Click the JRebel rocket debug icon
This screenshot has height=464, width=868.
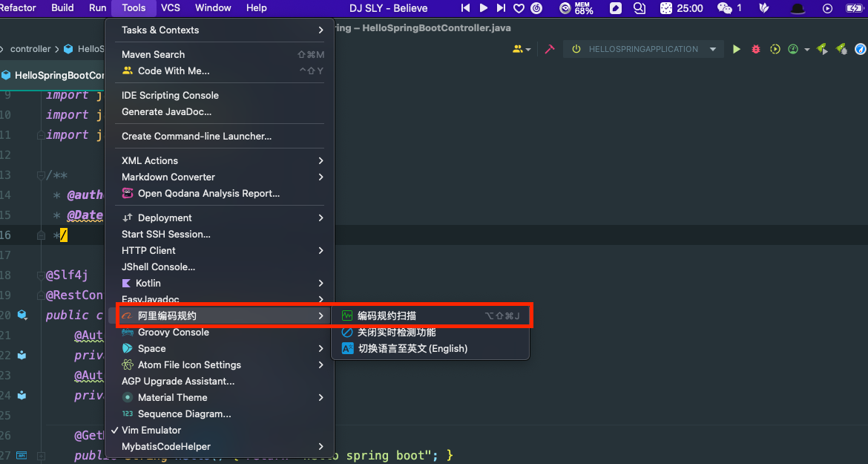click(x=841, y=49)
